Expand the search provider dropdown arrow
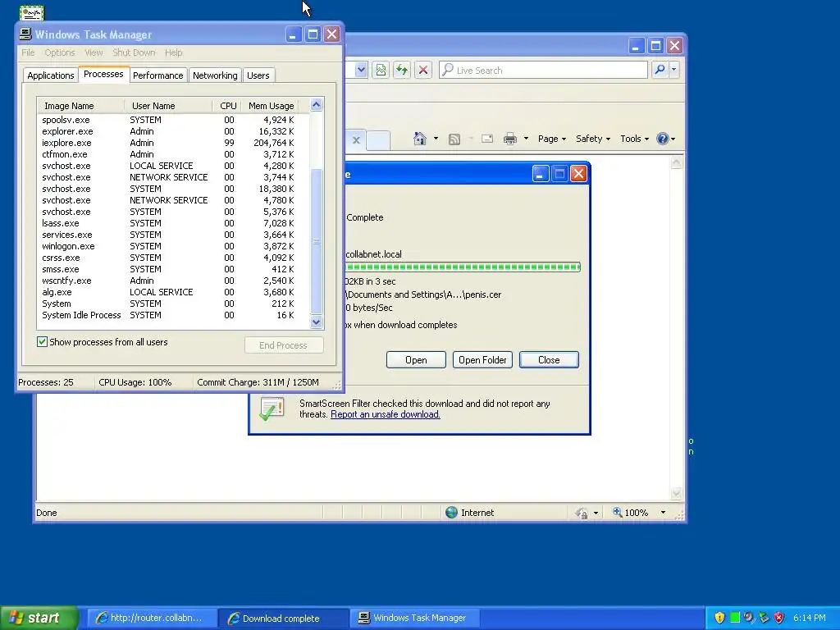This screenshot has height=630, width=840. 674,70
